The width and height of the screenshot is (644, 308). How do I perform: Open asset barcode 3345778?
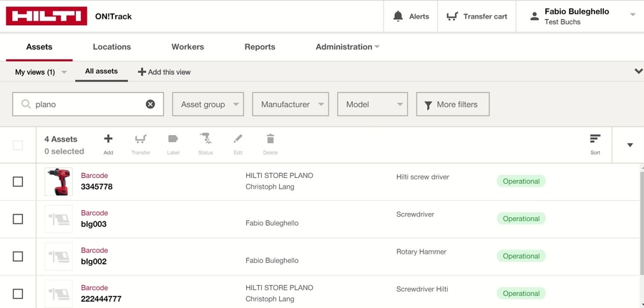tap(97, 187)
